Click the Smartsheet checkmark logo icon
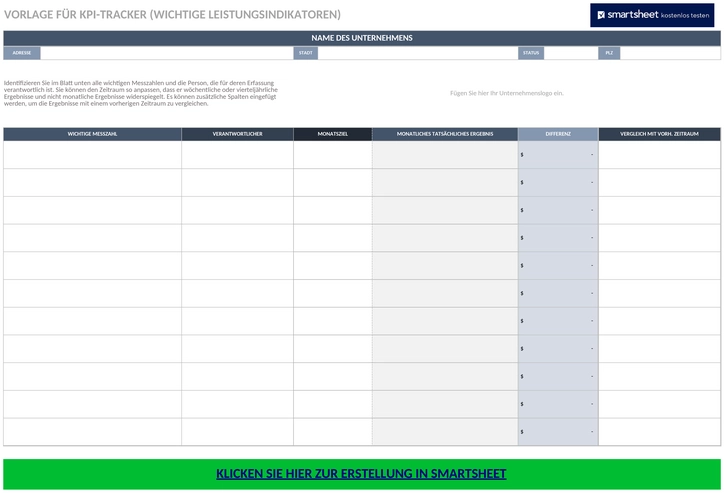The height and width of the screenshot is (493, 724). click(x=601, y=15)
